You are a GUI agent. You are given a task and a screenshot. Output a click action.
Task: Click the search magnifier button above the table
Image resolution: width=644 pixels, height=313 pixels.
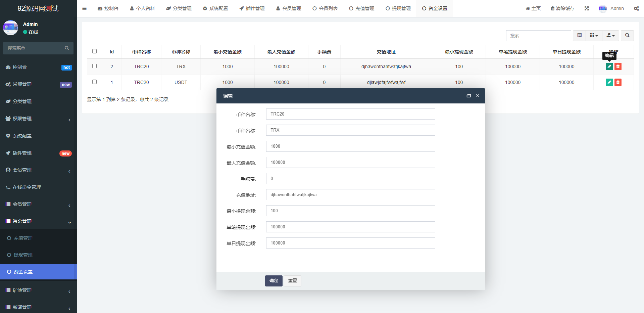[627, 36]
